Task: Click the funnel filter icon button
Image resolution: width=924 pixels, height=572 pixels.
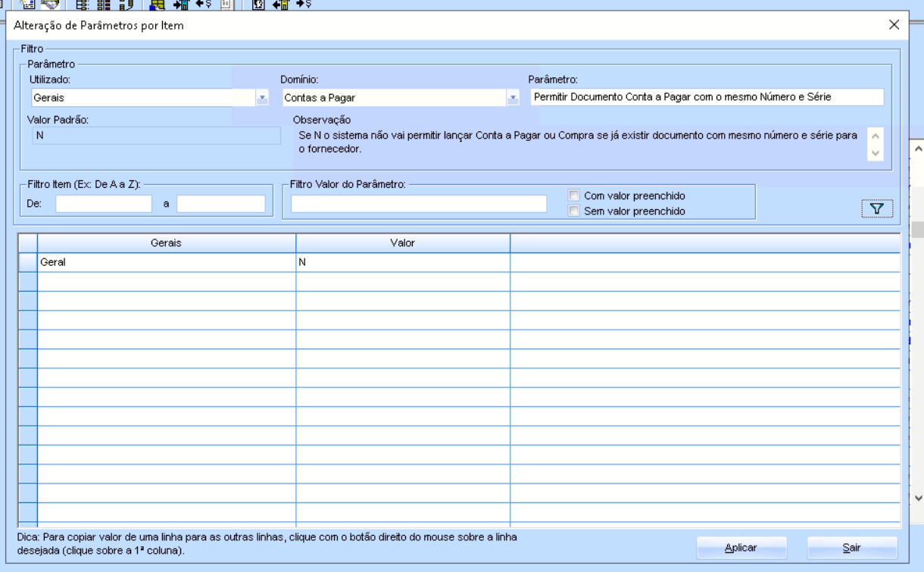Action: pyautogui.click(x=877, y=208)
